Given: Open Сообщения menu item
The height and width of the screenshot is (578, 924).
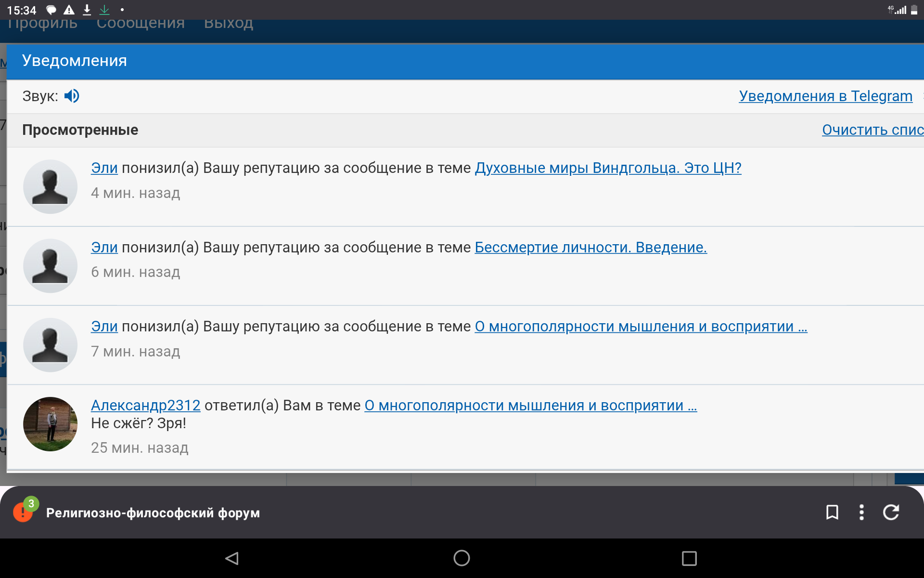Looking at the screenshot, I should click(141, 24).
